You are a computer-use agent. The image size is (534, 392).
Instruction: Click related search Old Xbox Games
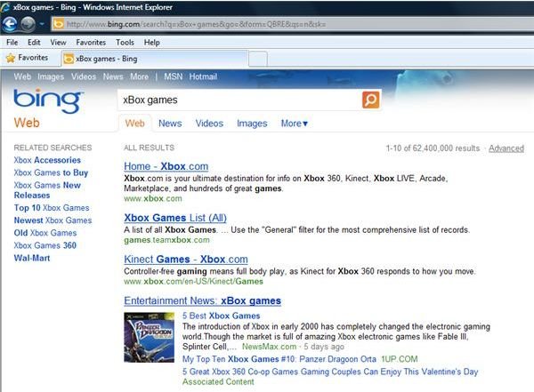click(x=45, y=233)
